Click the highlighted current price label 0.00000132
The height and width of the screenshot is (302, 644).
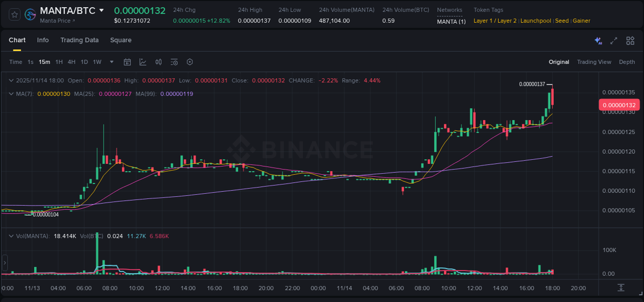(x=618, y=105)
